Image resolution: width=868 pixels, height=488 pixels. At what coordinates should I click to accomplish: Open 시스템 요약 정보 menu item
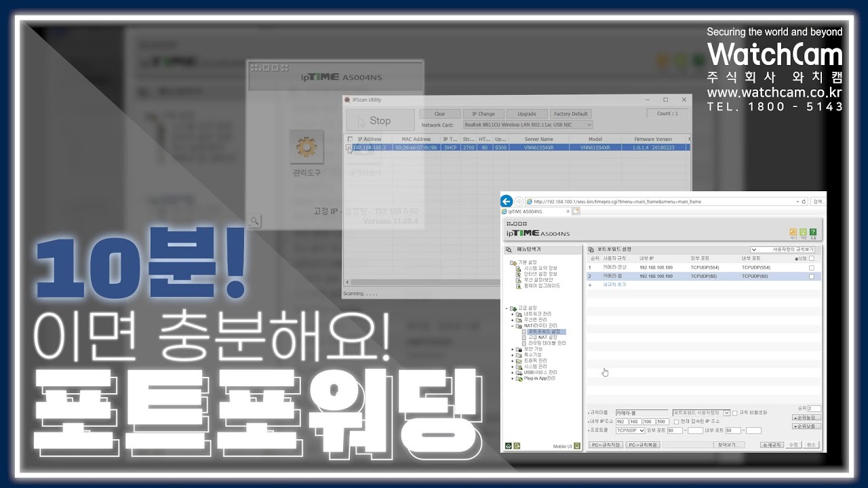click(x=540, y=268)
